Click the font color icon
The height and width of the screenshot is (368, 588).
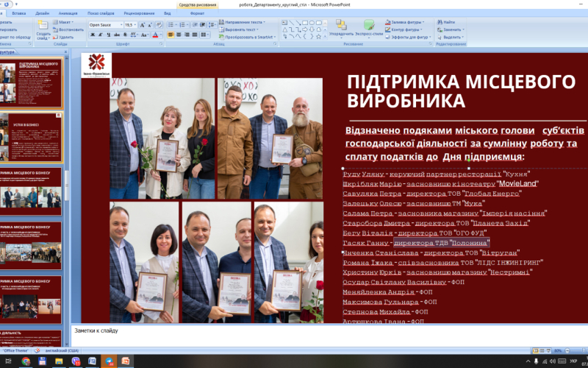[155, 35]
